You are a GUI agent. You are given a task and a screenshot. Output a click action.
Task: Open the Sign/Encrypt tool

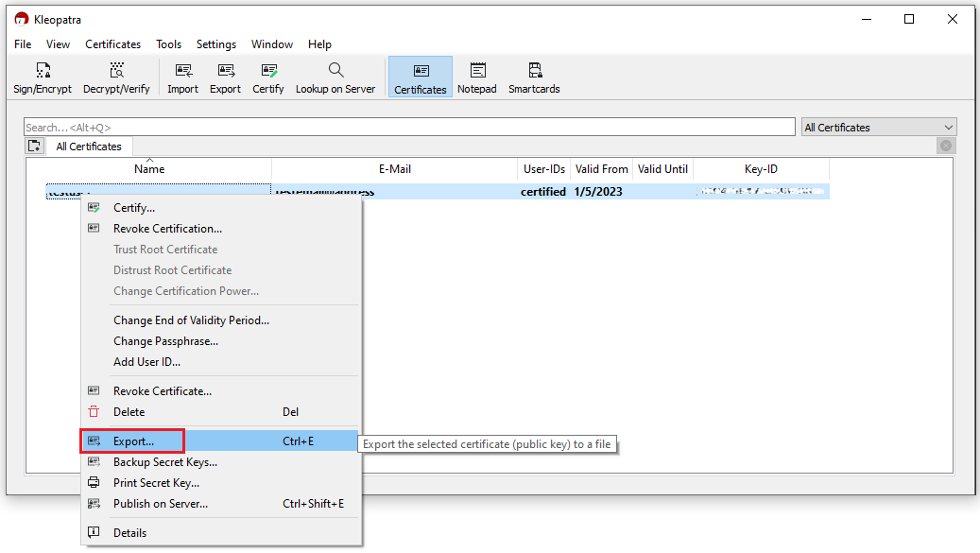tap(43, 78)
